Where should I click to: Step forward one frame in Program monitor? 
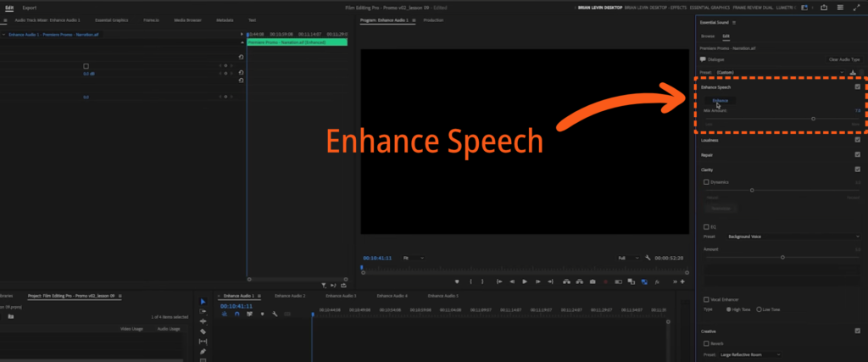pyautogui.click(x=537, y=281)
